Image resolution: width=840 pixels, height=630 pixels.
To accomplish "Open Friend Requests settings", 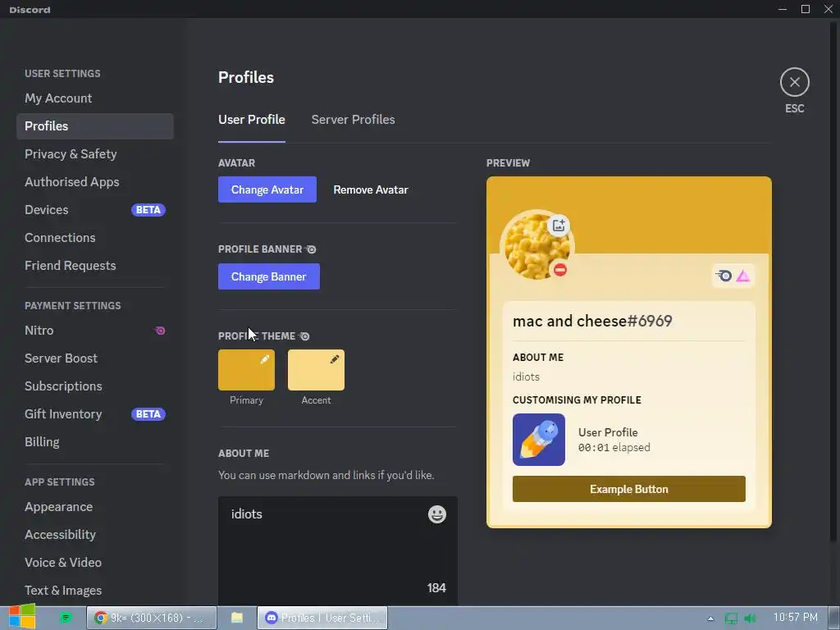I will [95, 265].
